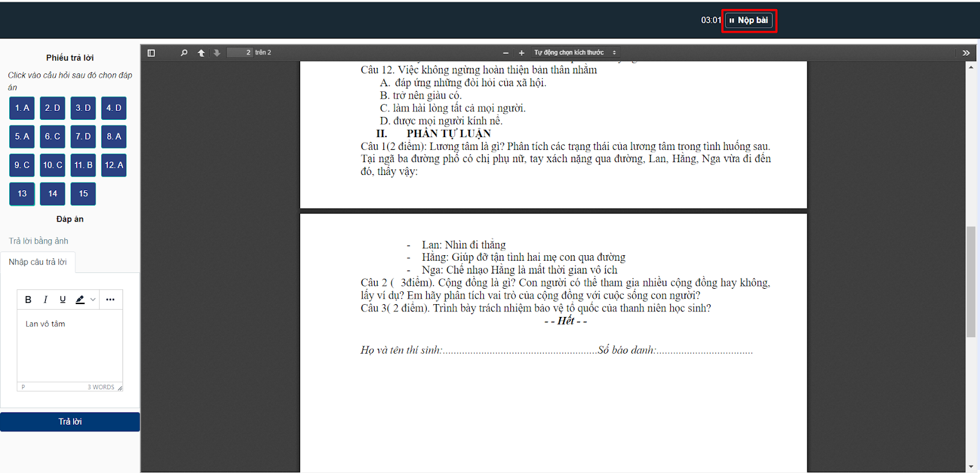The height and width of the screenshot is (473, 980).
Task: Click the 'Phiếu trả lời' heading
Action: (70, 58)
